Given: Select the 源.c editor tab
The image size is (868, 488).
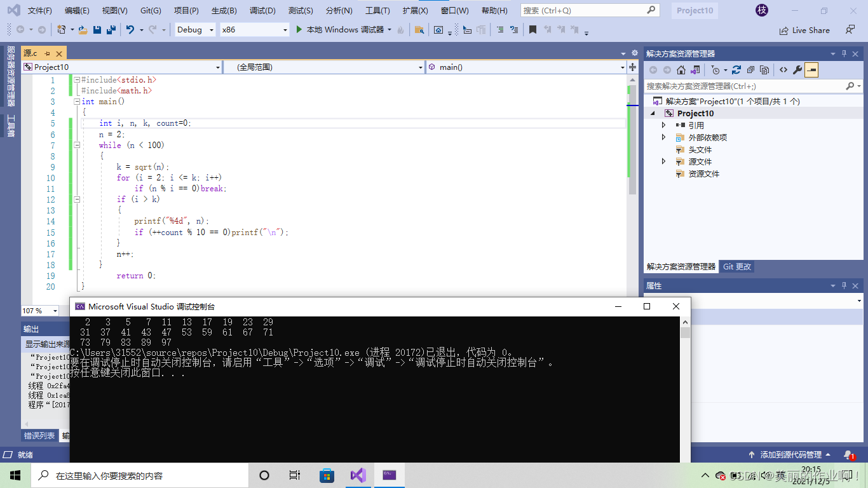Looking at the screenshot, I should (31, 53).
